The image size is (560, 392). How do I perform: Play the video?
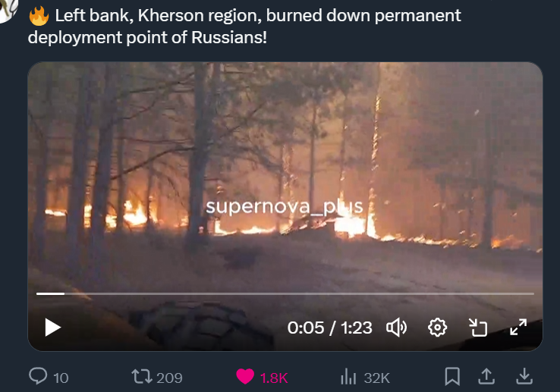pyautogui.click(x=53, y=328)
